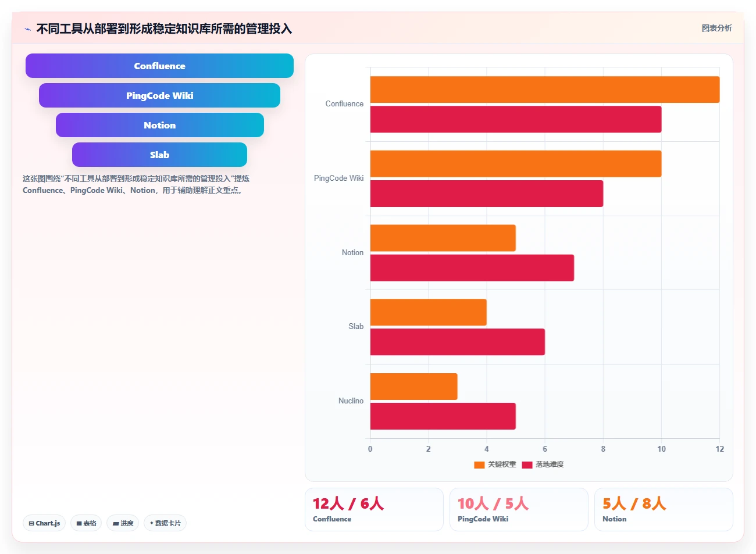Click Confluence red bar in chart
The height and width of the screenshot is (554, 756).
click(x=516, y=119)
